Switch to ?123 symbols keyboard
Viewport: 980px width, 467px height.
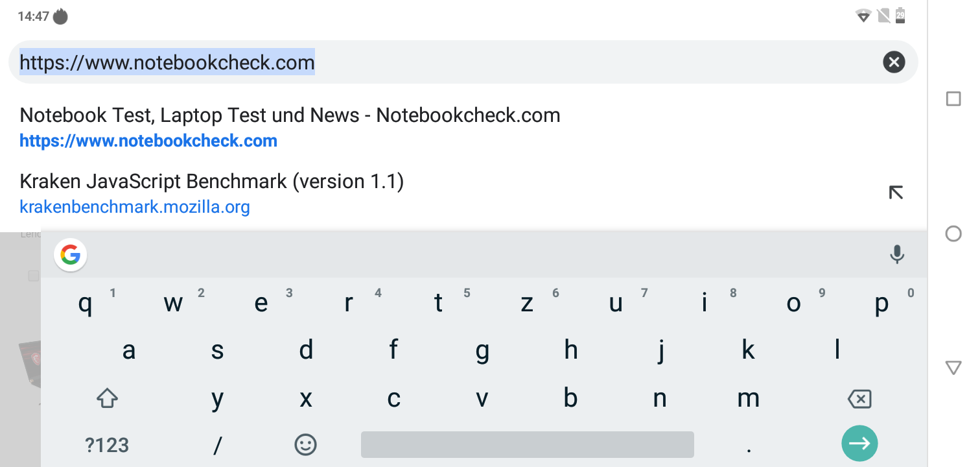107,445
